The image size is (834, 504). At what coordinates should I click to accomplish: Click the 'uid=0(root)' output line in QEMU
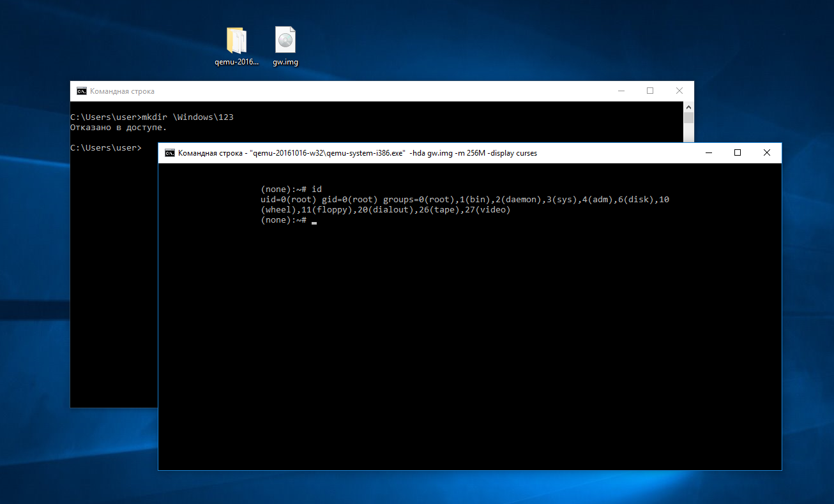(x=465, y=200)
